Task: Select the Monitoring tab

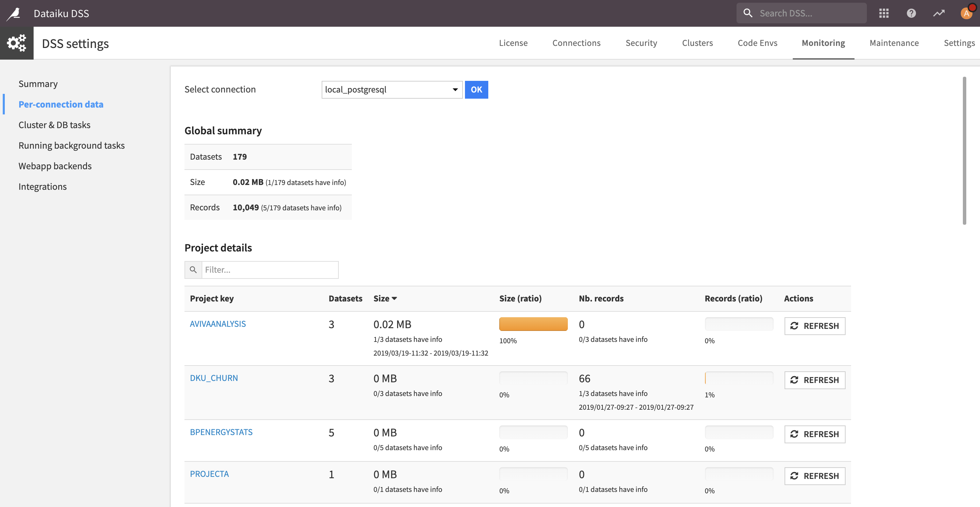Action: pos(823,43)
